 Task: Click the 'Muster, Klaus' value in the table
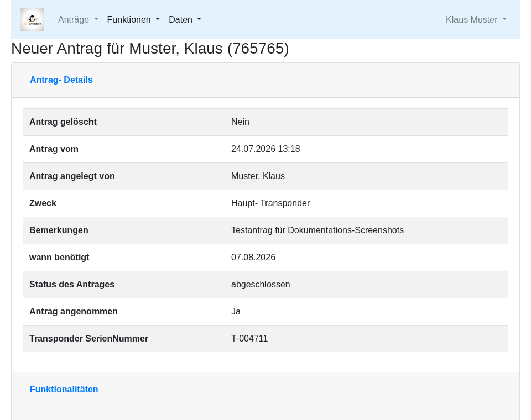point(258,176)
